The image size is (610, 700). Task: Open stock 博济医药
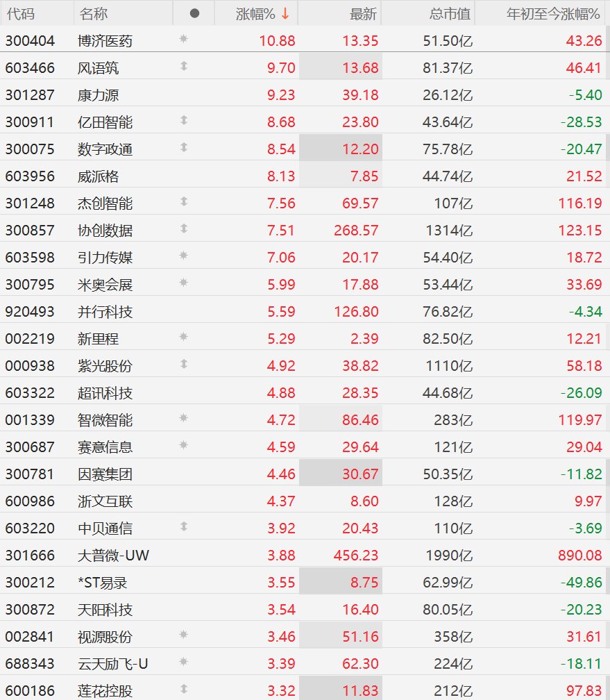[x=105, y=41]
